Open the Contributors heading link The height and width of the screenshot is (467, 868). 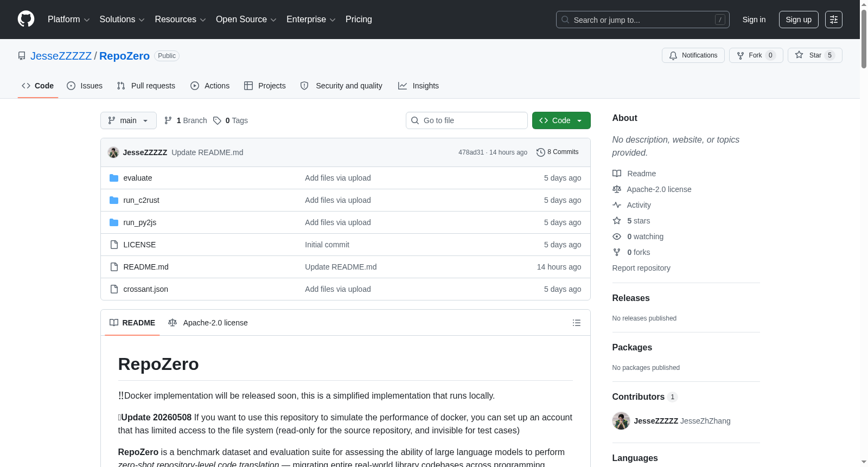tap(644, 397)
